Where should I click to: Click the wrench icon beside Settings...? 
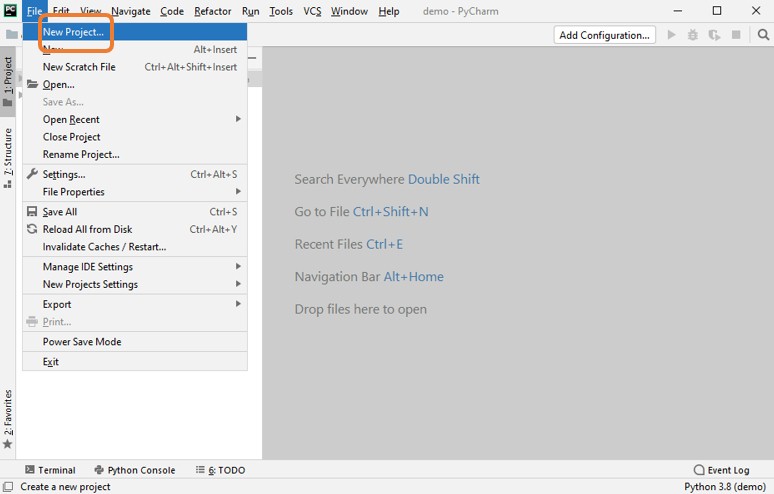[x=32, y=174]
